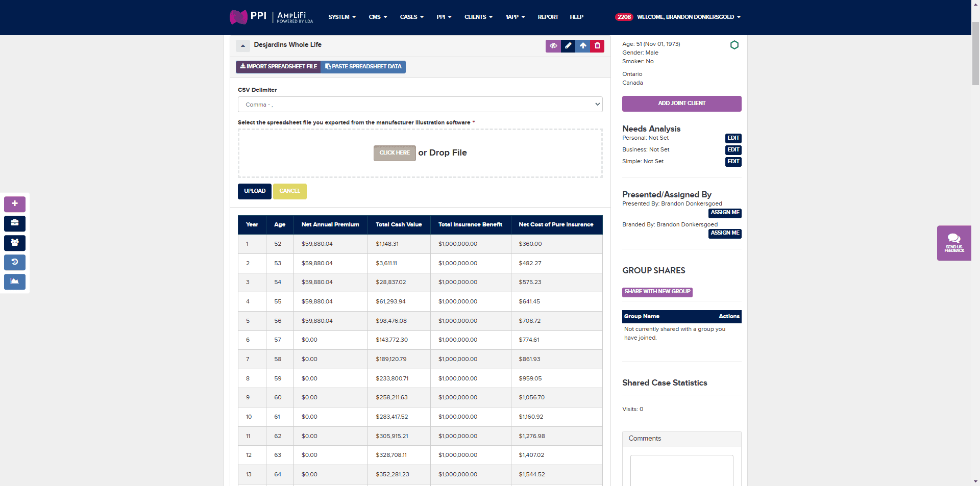Click ASSIGN ME for Presented By
Image resolution: width=980 pixels, height=486 pixels.
pyautogui.click(x=725, y=213)
